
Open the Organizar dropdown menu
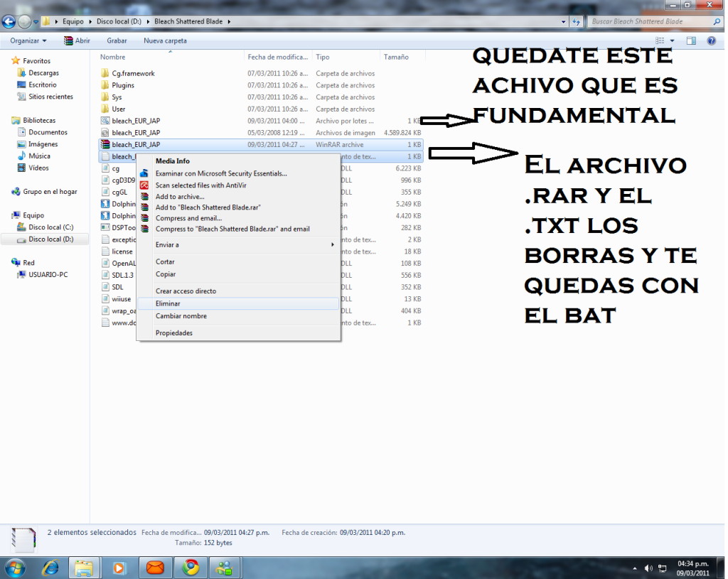28,40
